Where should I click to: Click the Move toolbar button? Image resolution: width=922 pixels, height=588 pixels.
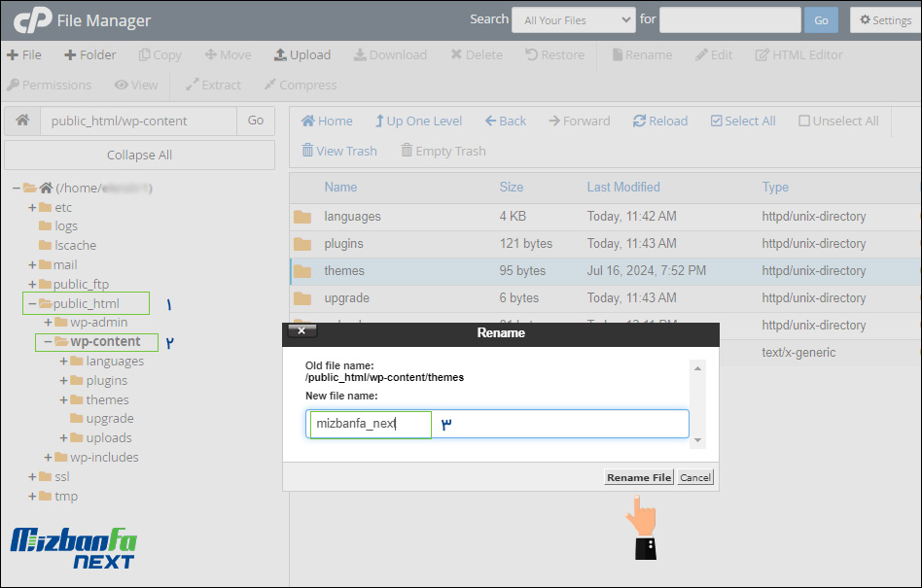coord(229,54)
